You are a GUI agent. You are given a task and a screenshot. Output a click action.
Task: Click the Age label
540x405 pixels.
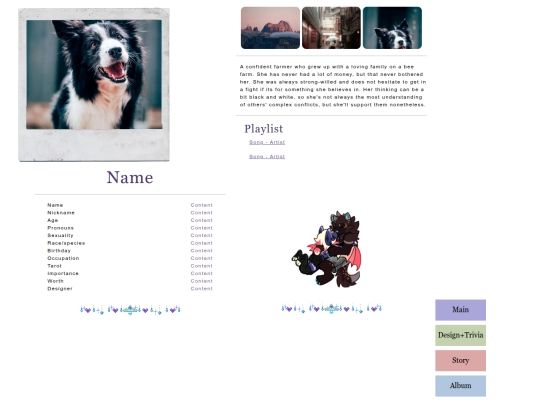(53, 220)
